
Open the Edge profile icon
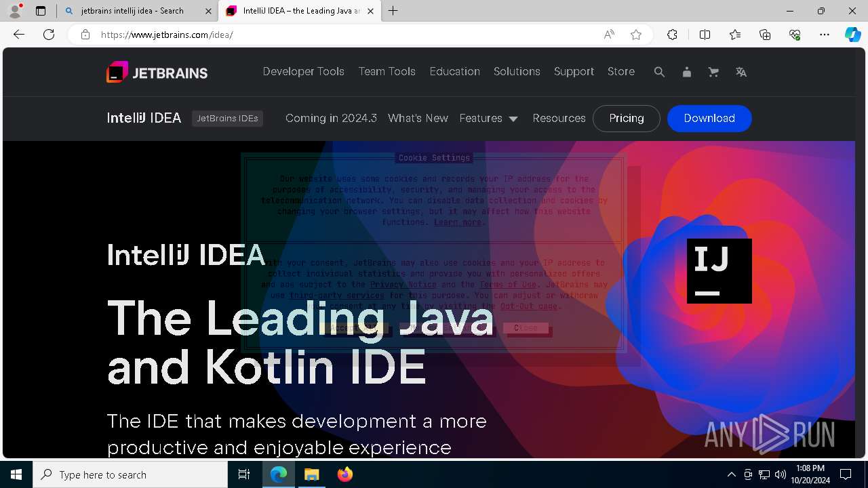15,11
